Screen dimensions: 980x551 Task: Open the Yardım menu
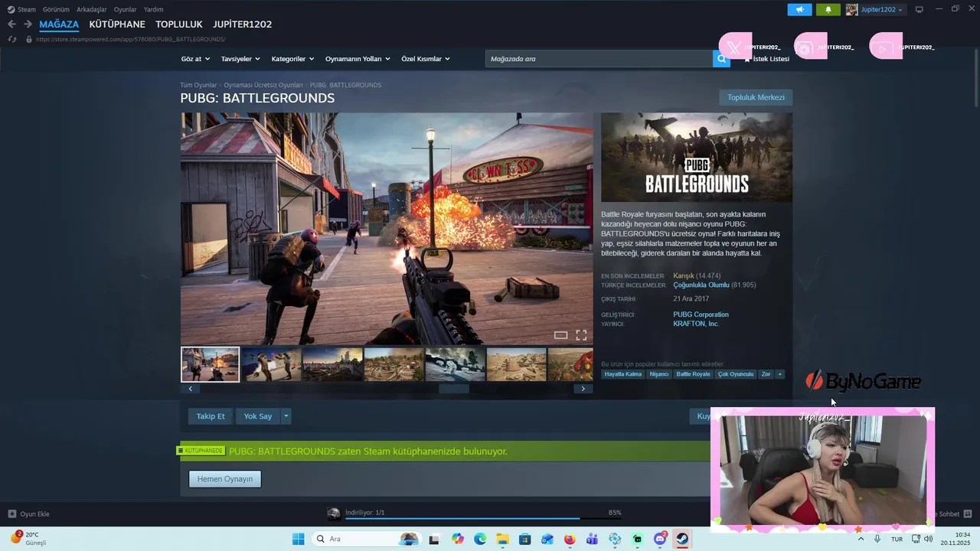[153, 9]
